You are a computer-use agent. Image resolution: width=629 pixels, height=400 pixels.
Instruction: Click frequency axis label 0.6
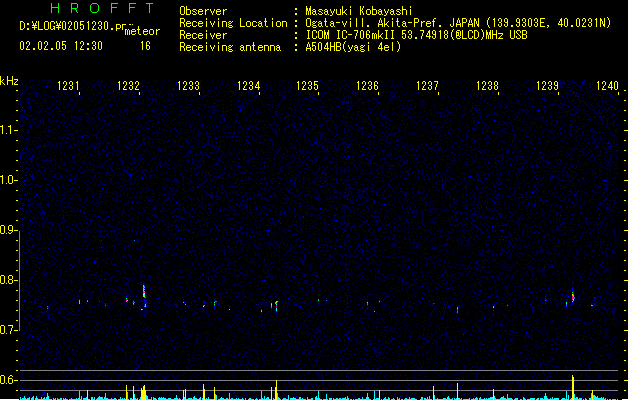pos(8,380)
